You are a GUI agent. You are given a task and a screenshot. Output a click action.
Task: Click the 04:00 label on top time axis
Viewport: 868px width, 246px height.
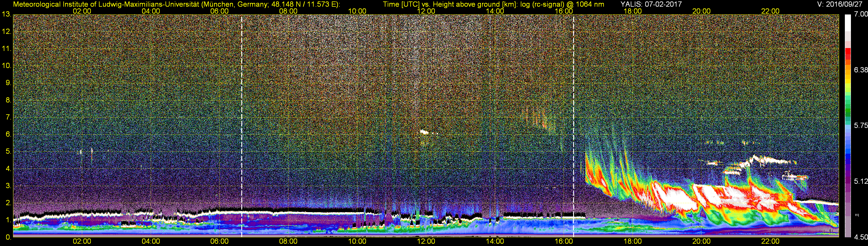[151, 11]
